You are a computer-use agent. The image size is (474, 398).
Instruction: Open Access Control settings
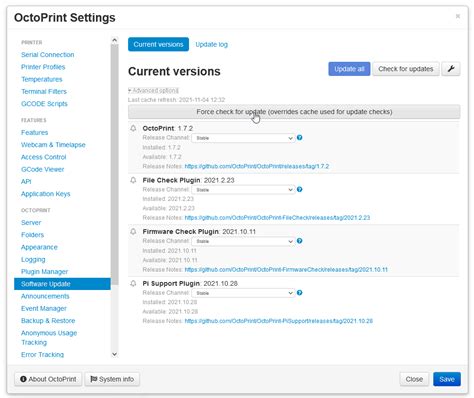coord(44,157)
